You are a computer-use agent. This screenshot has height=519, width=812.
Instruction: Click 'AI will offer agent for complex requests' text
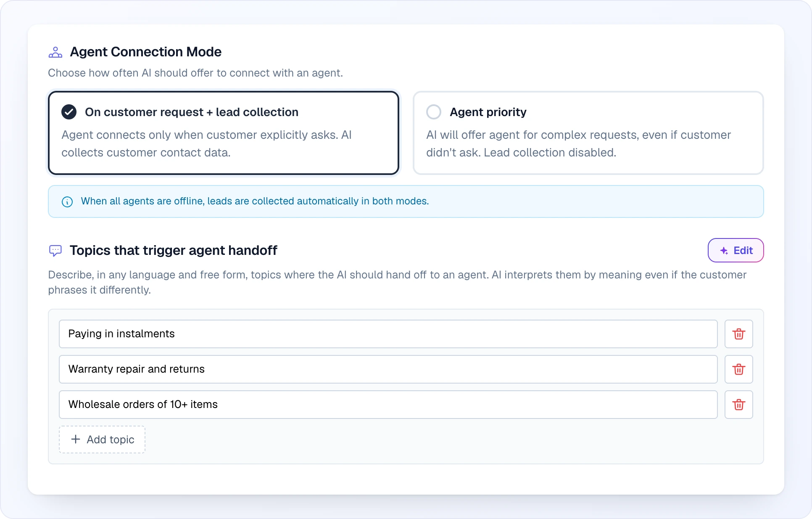point(578,143)
